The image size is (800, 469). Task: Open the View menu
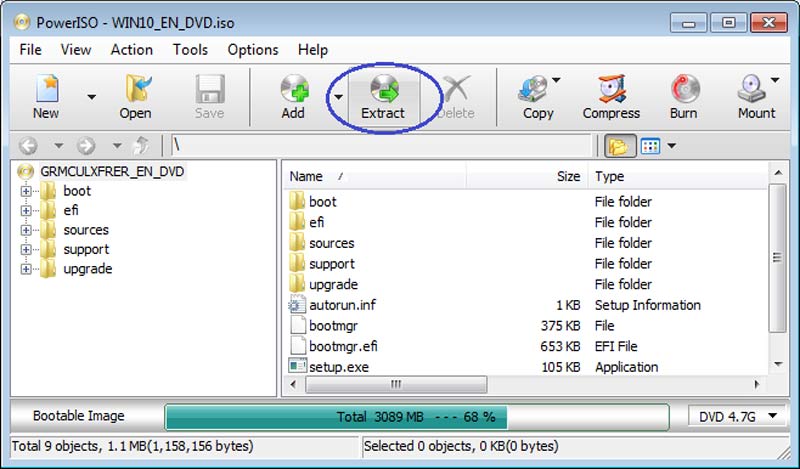(76, 50)
